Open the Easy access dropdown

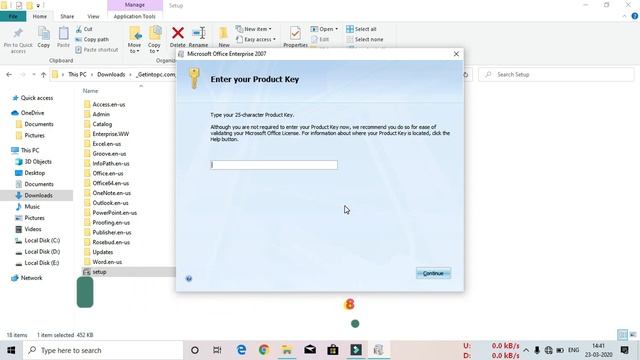click(256, 39)
